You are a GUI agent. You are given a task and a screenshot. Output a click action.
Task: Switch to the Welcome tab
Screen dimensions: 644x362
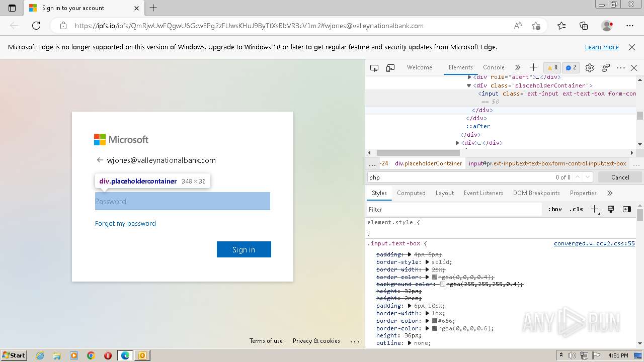click(420, 67)
